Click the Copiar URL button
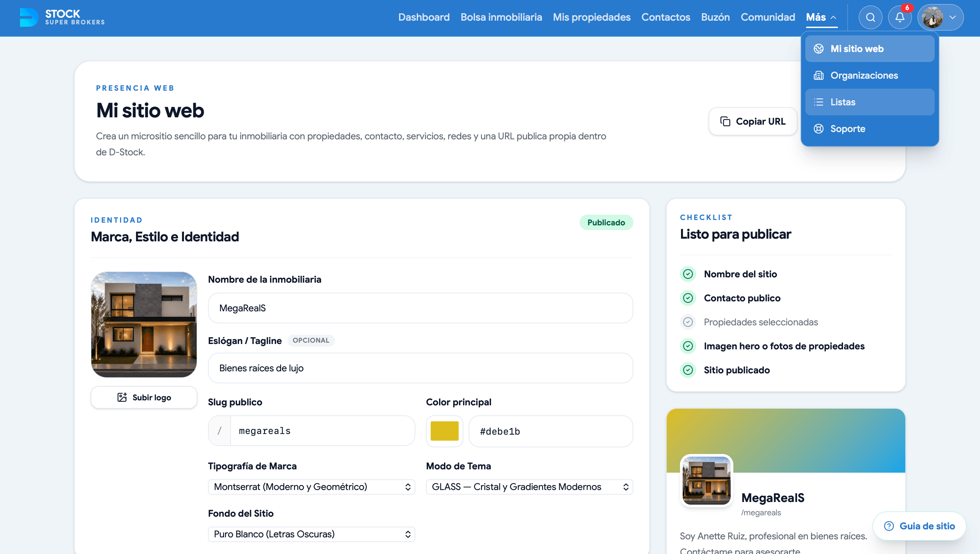Viewport: 980px width, 554px height. [x=753, y=121]
